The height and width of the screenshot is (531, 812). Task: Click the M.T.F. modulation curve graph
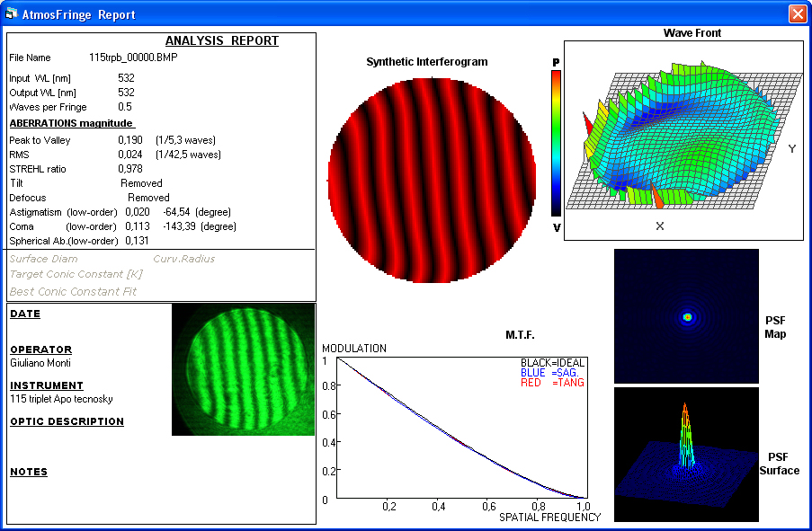(459, 428)
